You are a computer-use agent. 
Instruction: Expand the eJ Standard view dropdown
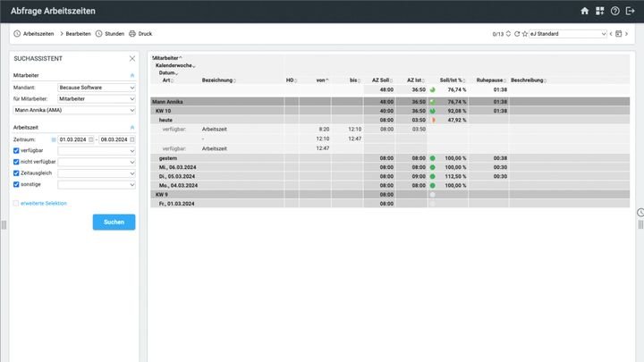[x=568, y=34]
